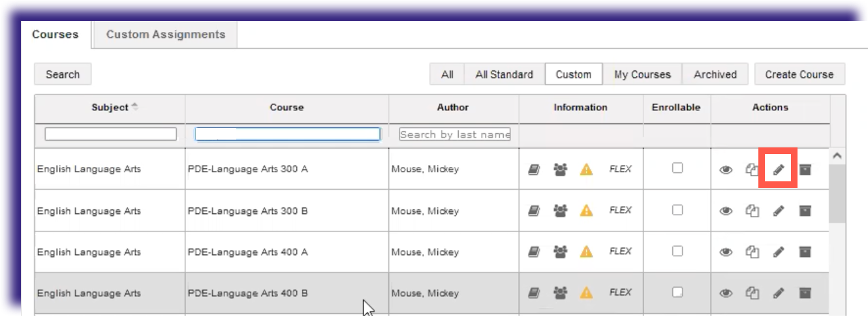Screen dimensions: 868x317
Task: Click Mouse, Mickey in the 300 A row
Action: tap(425, 170)
